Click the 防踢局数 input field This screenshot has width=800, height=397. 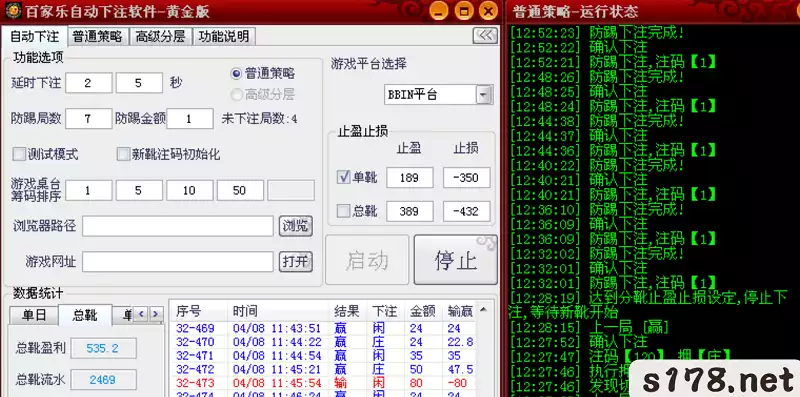(89, 119)
